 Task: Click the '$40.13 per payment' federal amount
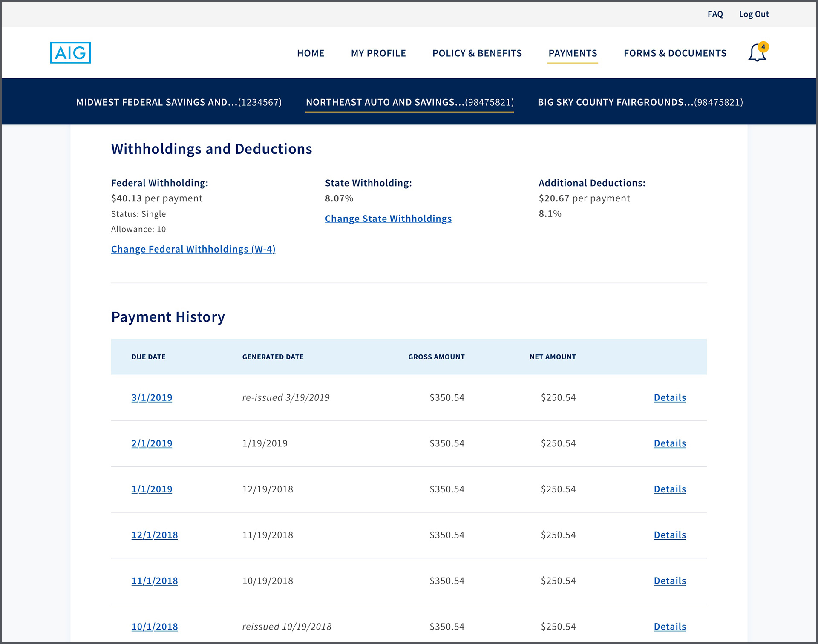click(x=157, y=198)
